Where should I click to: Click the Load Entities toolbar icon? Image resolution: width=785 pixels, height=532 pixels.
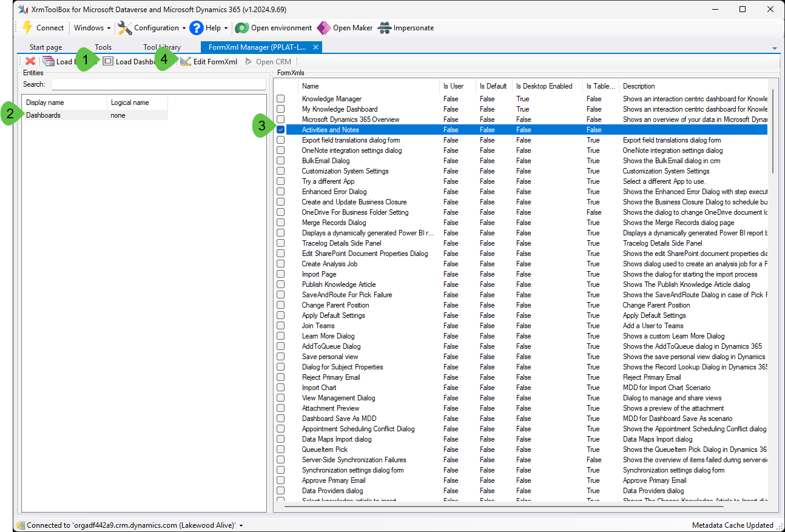tap(49, 61)
